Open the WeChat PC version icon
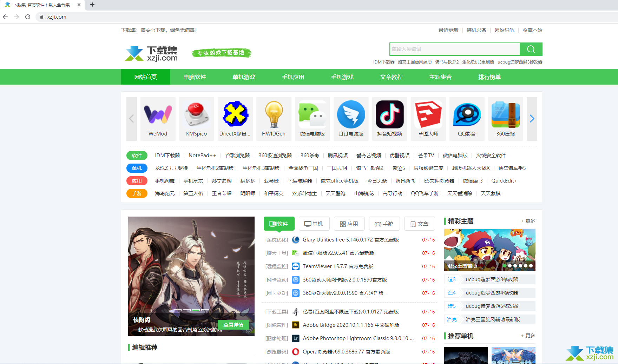This screenshot has width=618, height=364. pyautogui.click(x=313, y=114)
